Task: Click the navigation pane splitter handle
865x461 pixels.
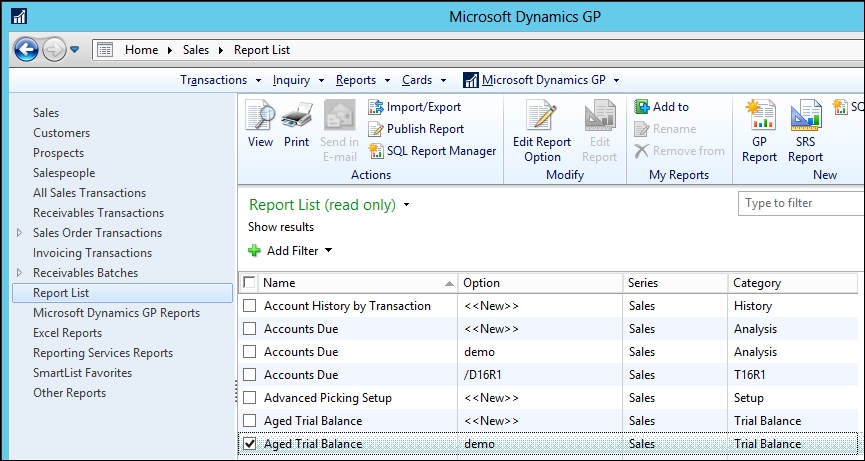Action: [x=236, y=393]
